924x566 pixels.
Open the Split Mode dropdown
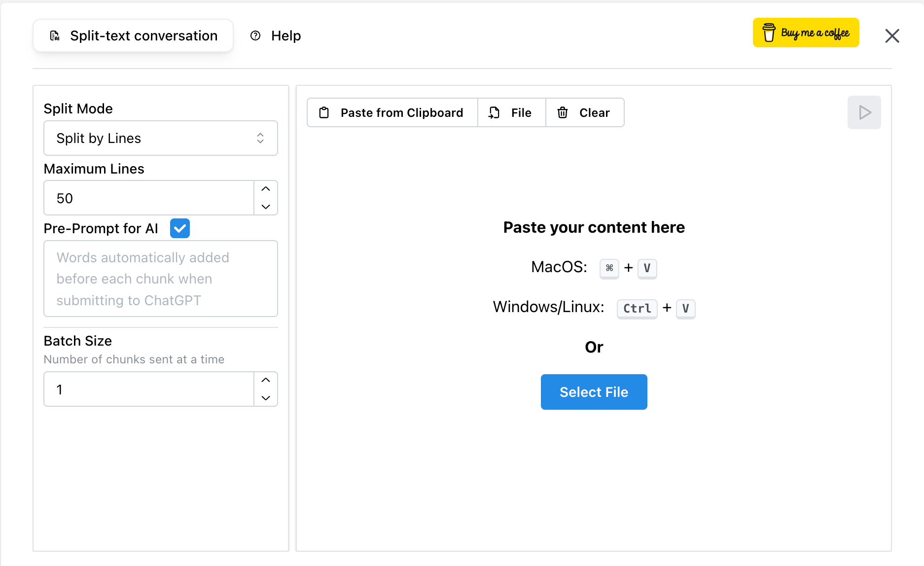pyautogui.click(x=160, y=138)
